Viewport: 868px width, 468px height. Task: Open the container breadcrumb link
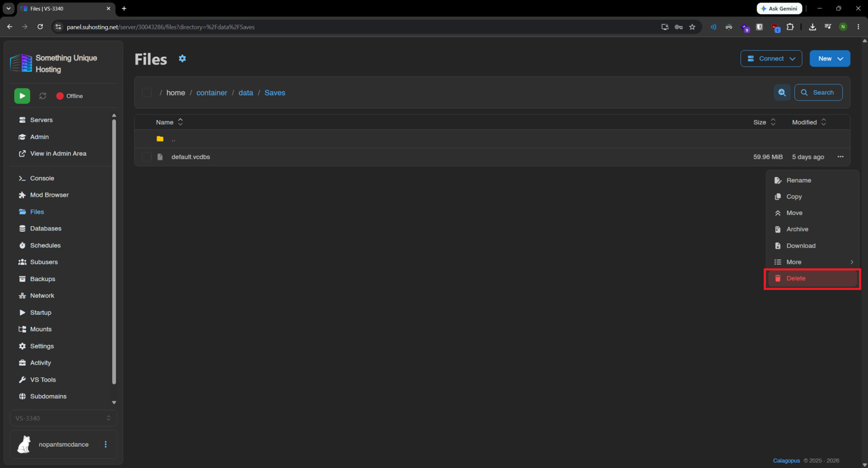(x=212, y=93)
